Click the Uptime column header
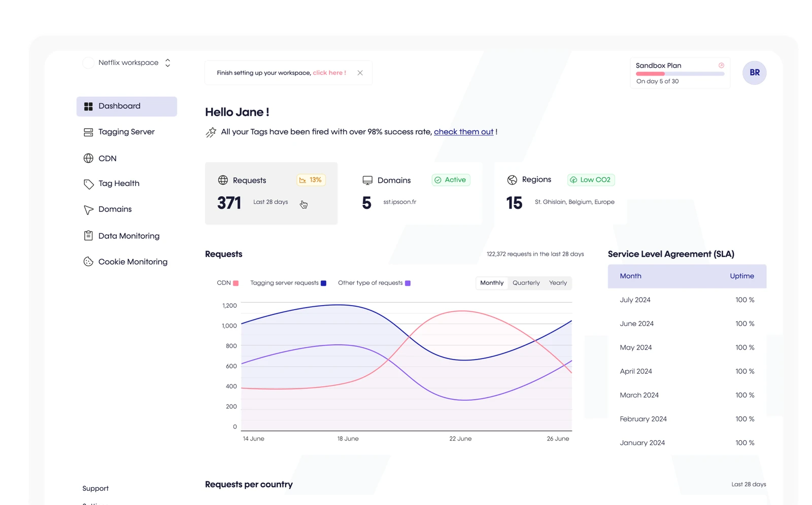 tap(742, 276)
